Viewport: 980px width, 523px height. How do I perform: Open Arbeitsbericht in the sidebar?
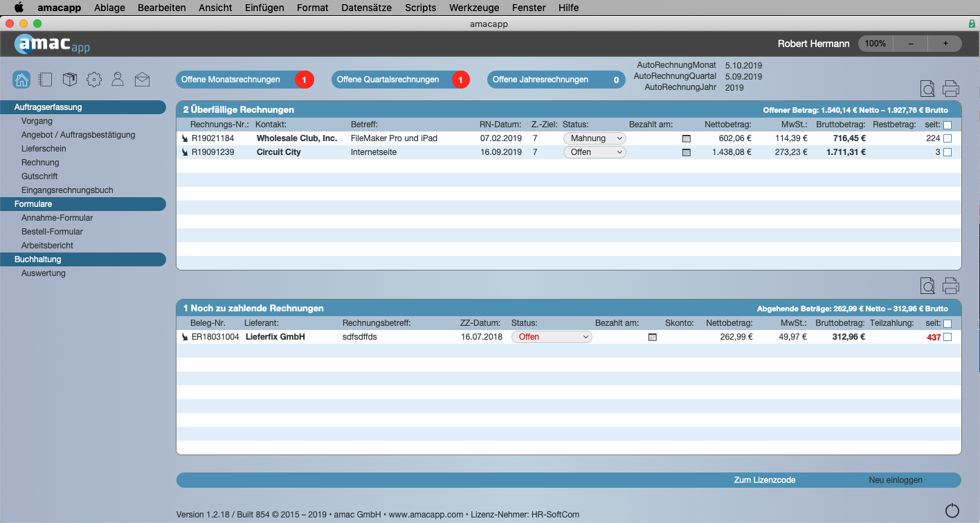47,246
